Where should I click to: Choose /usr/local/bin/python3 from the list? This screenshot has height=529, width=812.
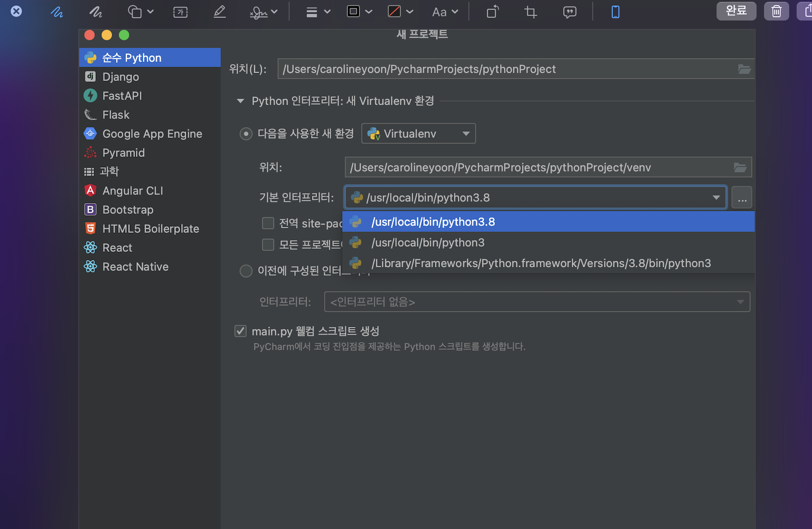pos(548,243)
